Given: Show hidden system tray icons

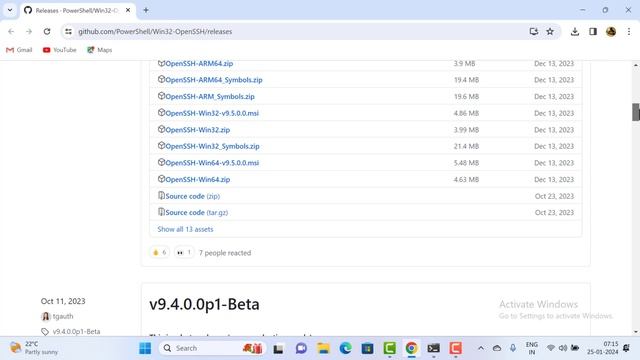Looking at the screenshot, I should [481, 348].
